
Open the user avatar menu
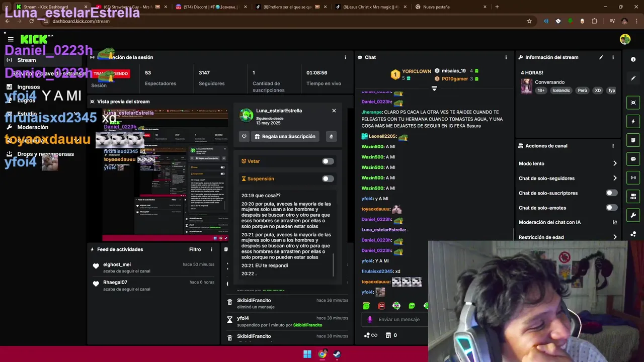coord(625,39)
